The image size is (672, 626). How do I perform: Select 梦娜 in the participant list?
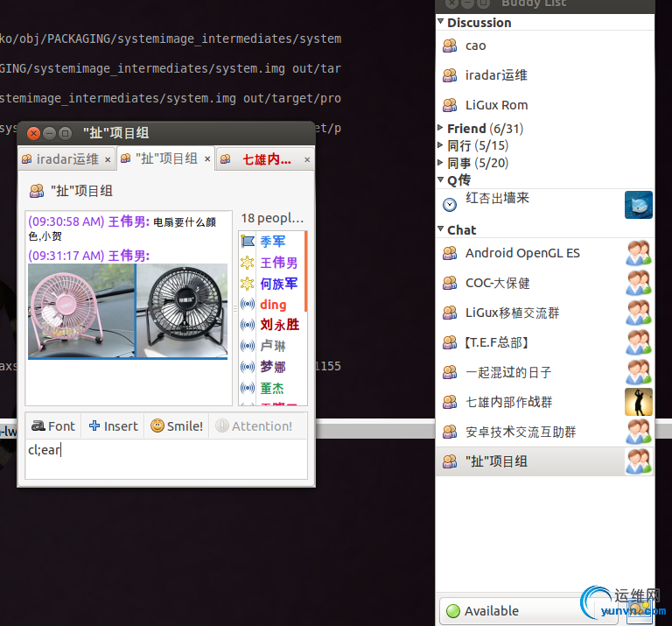273,367
